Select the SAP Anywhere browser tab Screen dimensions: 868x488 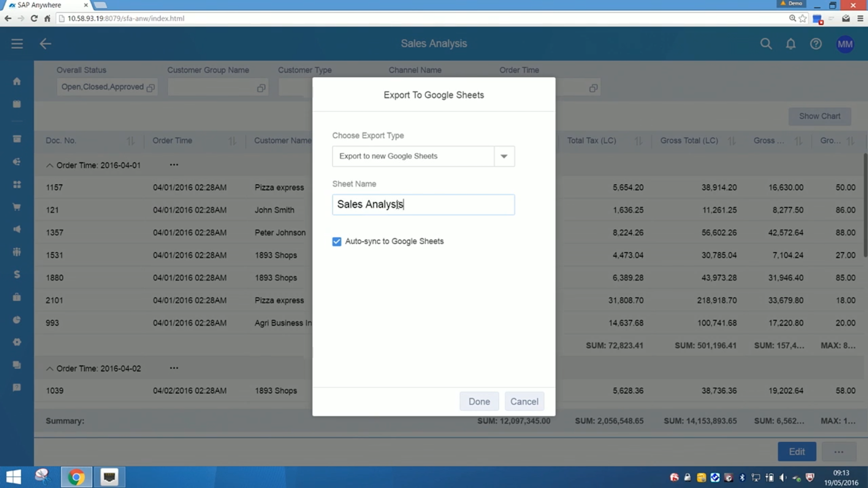(48, 5)
